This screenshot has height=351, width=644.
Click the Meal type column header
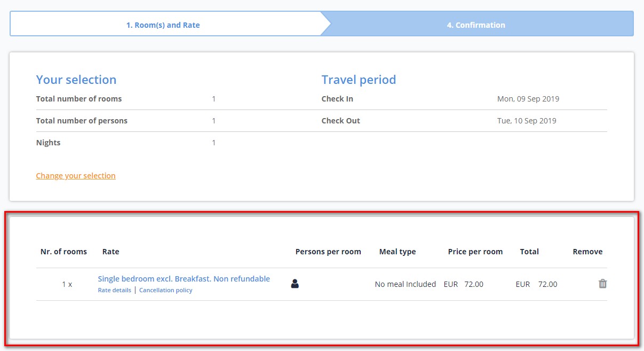click(397, 252)
